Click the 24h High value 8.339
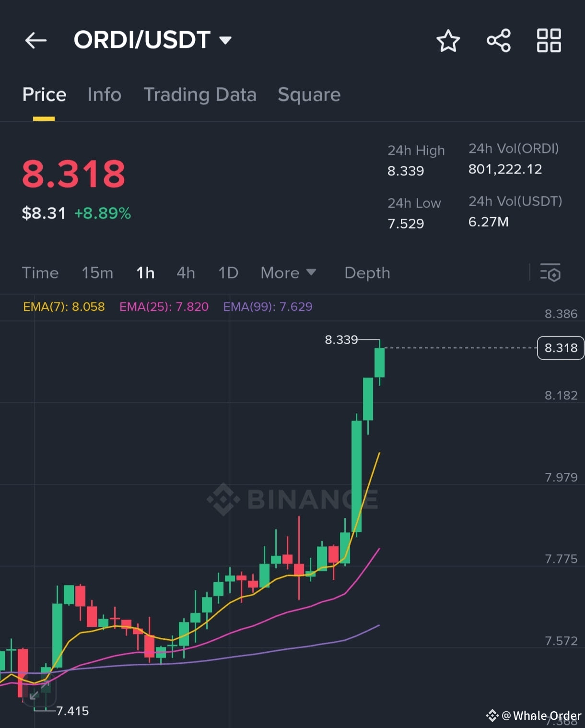This screenshot has height=728, width=585. coord(406,170)
